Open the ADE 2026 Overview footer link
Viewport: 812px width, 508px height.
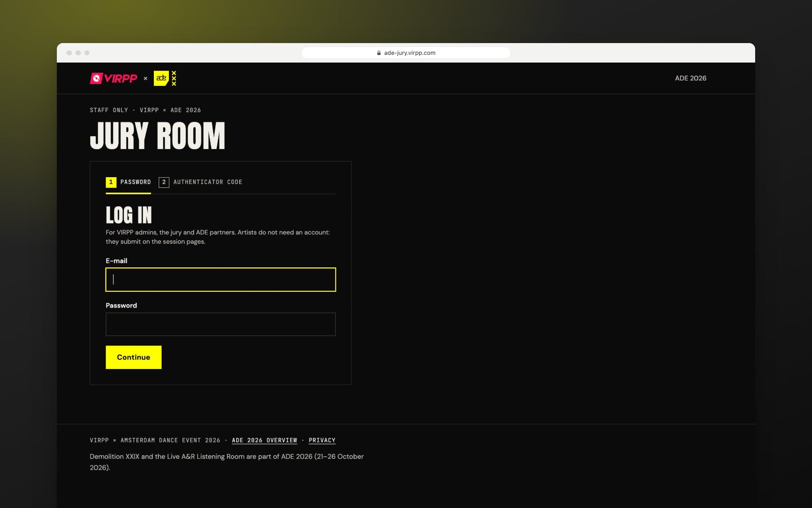264,440
